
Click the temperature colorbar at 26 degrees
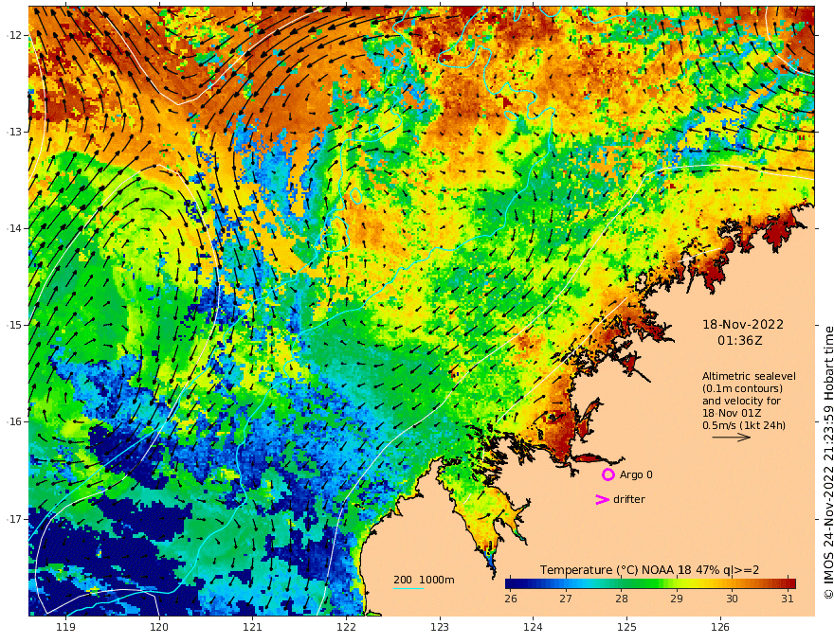click(x=511, y=583)
